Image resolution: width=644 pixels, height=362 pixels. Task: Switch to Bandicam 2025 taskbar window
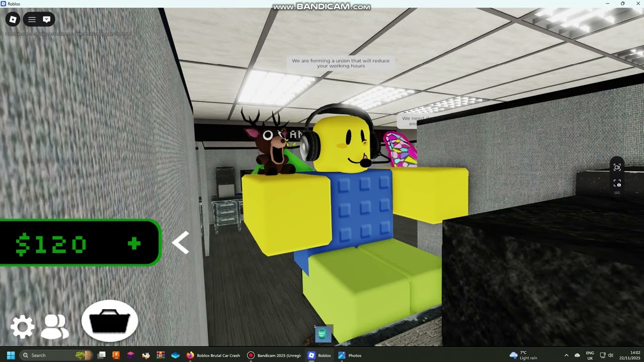[274, 355]
